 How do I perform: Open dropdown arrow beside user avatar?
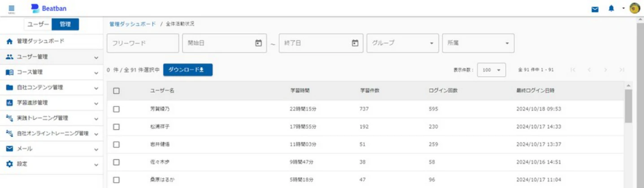click(x=623, y=9)
